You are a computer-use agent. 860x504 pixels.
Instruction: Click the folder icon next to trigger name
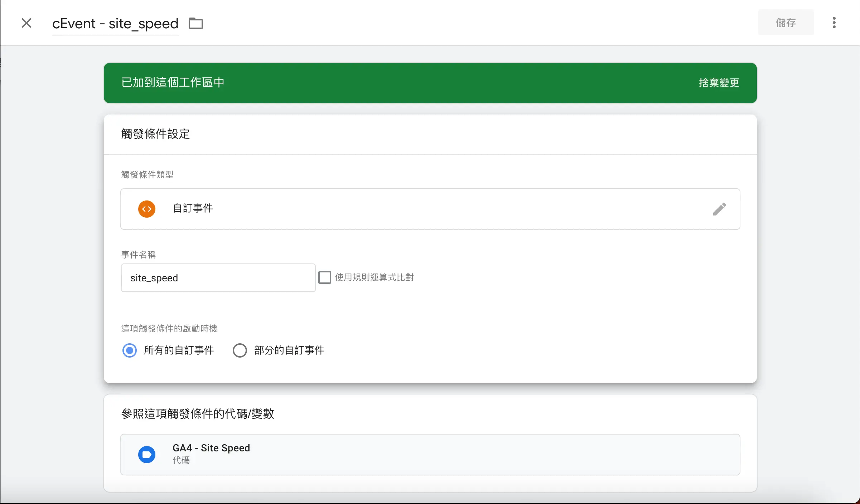point(195,23)
